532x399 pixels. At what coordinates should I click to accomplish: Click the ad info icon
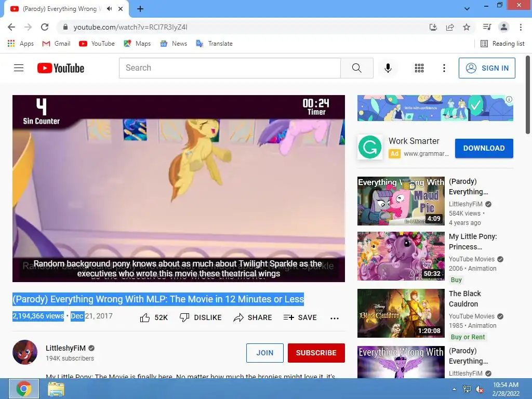(509, 99)
